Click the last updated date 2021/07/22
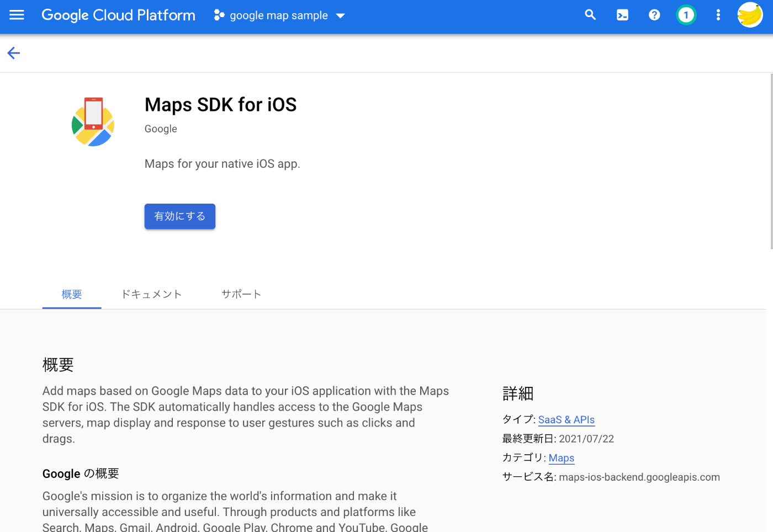773x532 pixels. (586, 439)
